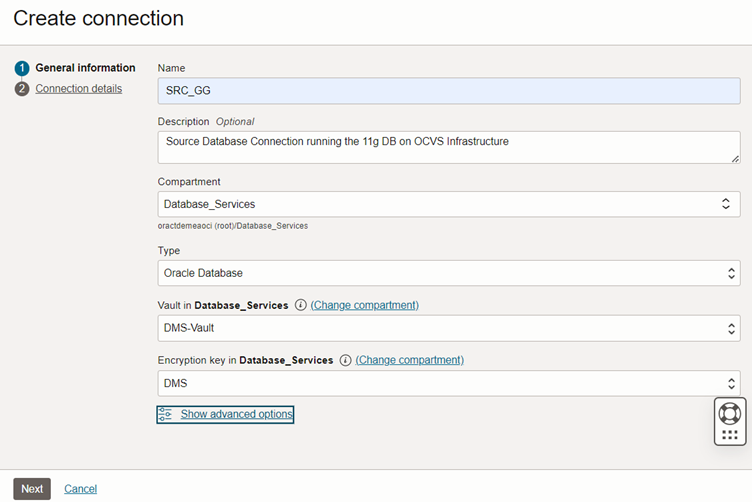Click the dotted grid icon under help widget
Screen dimensions: 752x502
point(729,435)
